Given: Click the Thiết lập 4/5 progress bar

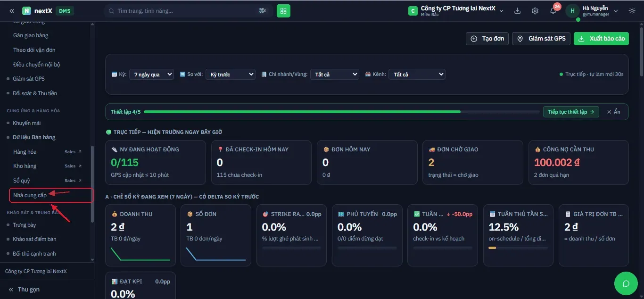Looking at the screenshot, I should click(342, 112).
